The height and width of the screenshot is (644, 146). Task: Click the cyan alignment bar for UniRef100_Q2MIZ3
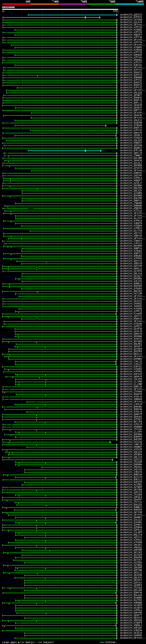coord(73,15)
